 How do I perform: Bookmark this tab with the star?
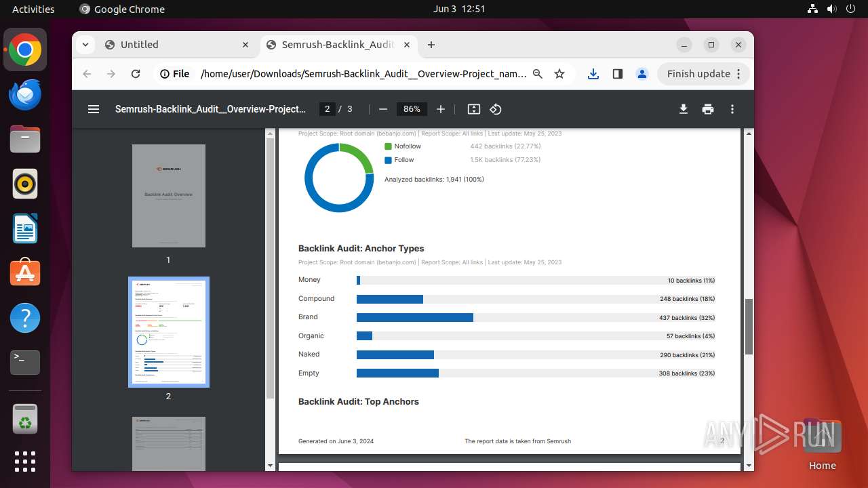point(559,74)
